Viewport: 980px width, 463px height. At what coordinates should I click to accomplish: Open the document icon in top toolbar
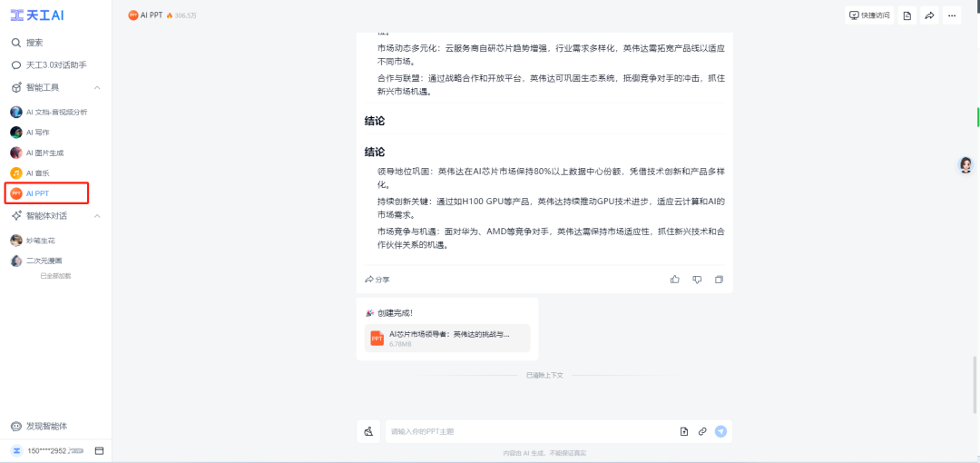tap(907, 15)
